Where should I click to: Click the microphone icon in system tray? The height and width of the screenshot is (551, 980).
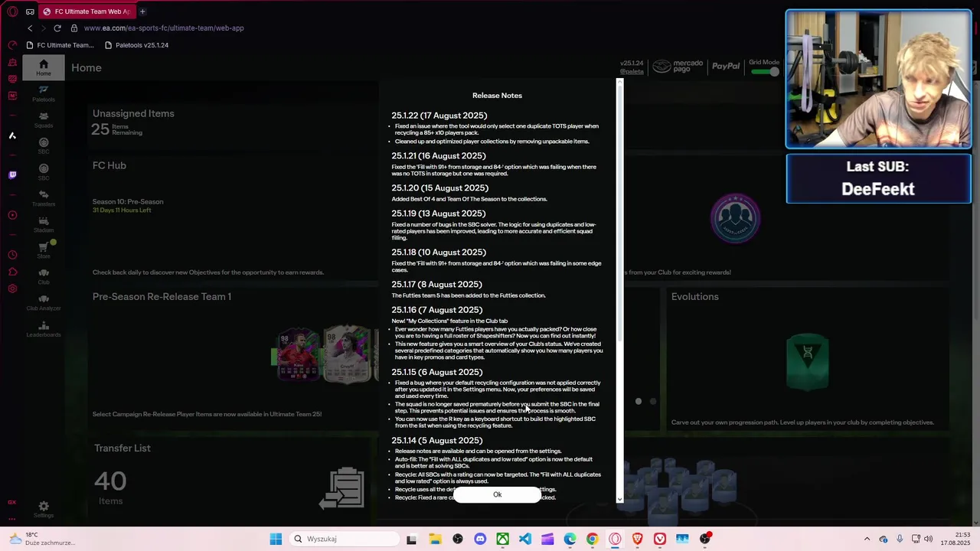[x=900, y=539]
